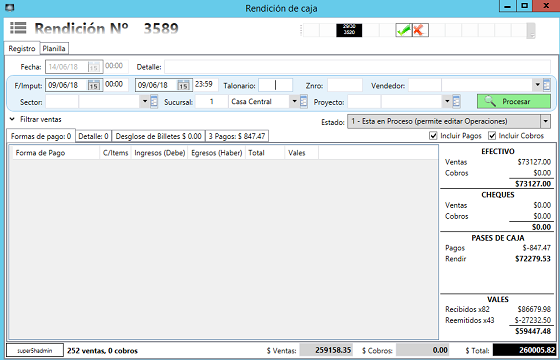Click the Egresos (Haber) column header

click(217, 153)
